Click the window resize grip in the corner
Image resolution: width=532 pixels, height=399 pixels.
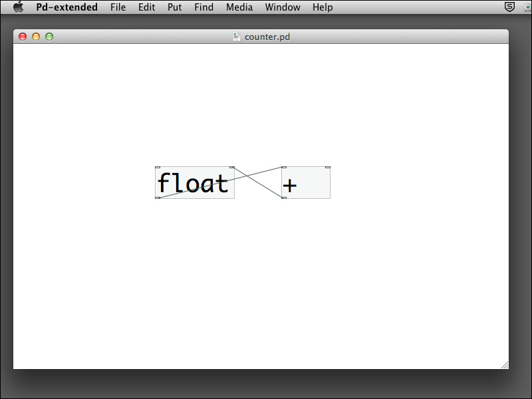[x=504, y=364]
